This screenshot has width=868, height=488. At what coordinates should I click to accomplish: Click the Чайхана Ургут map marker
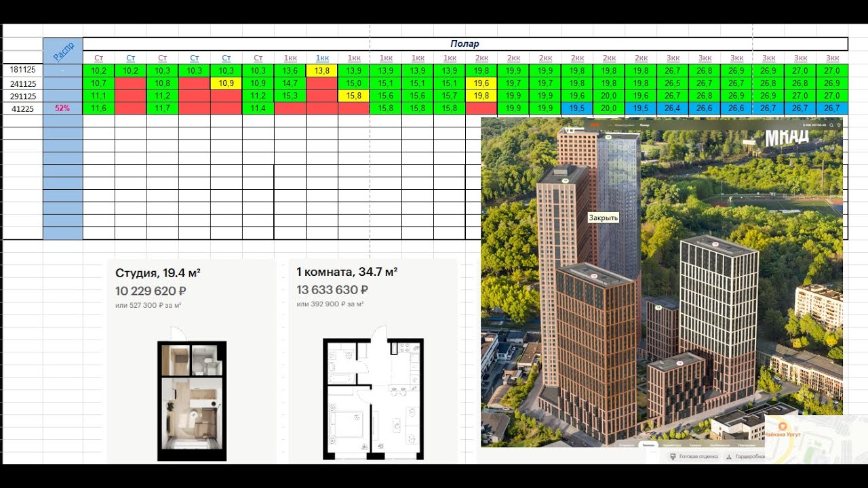(x=781, y=428)
